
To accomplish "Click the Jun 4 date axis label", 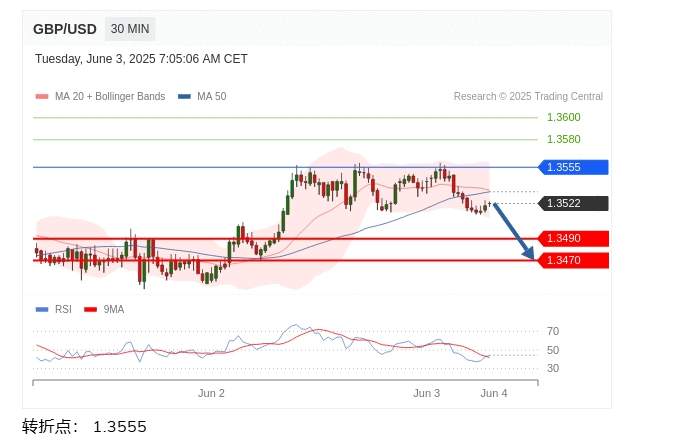I will pyautogui.click(x=494, y=393).
